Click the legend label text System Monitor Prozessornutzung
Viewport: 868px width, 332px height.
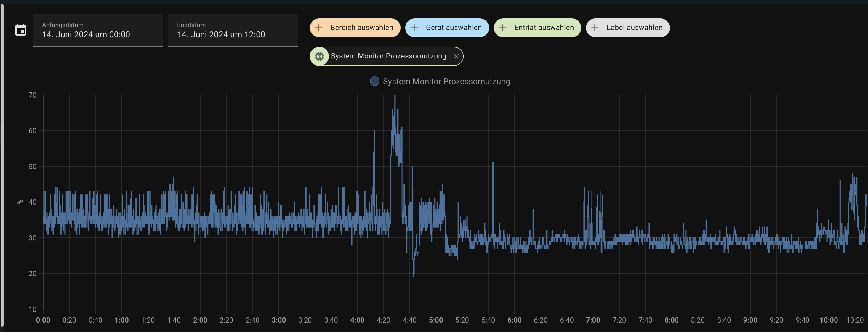(446, 81)
